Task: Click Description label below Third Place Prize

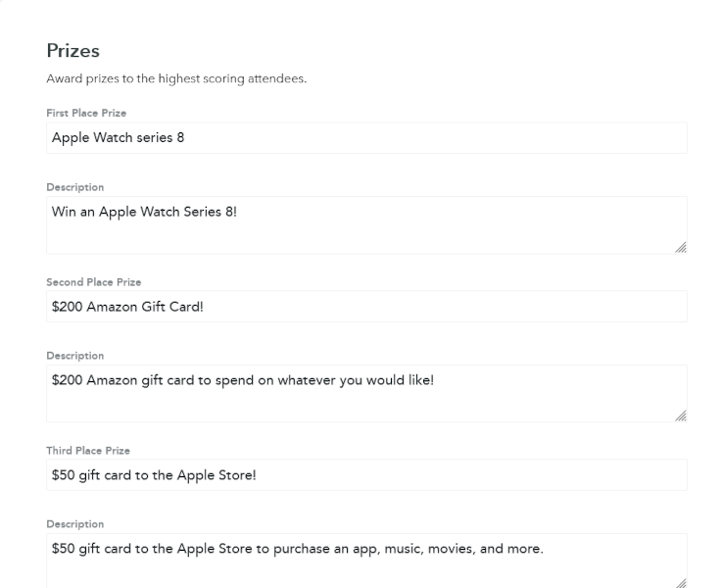Action: [x=75, y=524]
